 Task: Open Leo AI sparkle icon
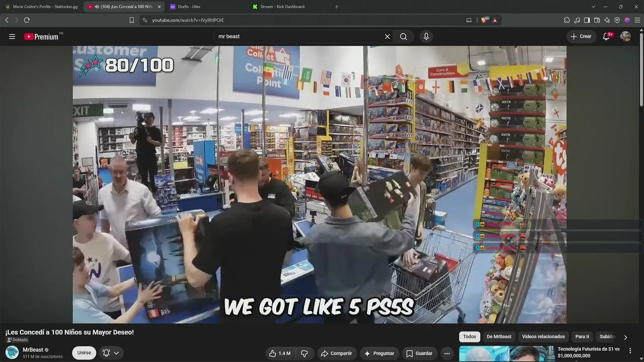pyautogui.click(x=607, y=20)
